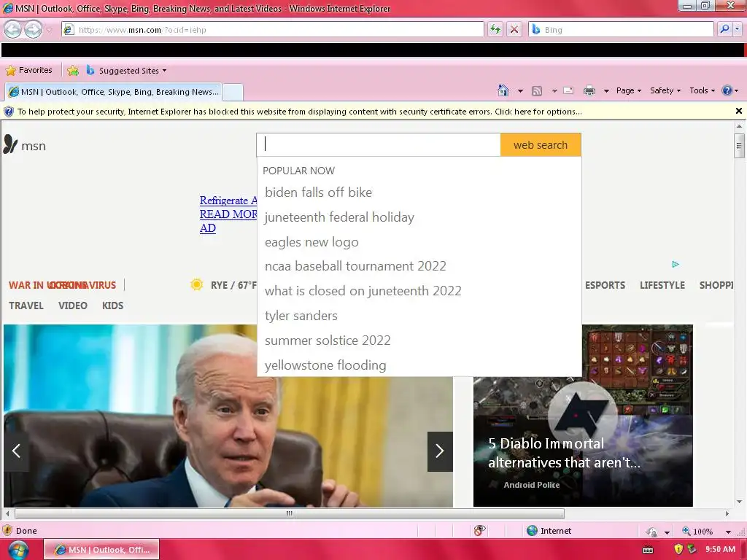This screenshot has height=560, width=747.
Task: Click the RSS feeds icon
Action: coord(537,90)
